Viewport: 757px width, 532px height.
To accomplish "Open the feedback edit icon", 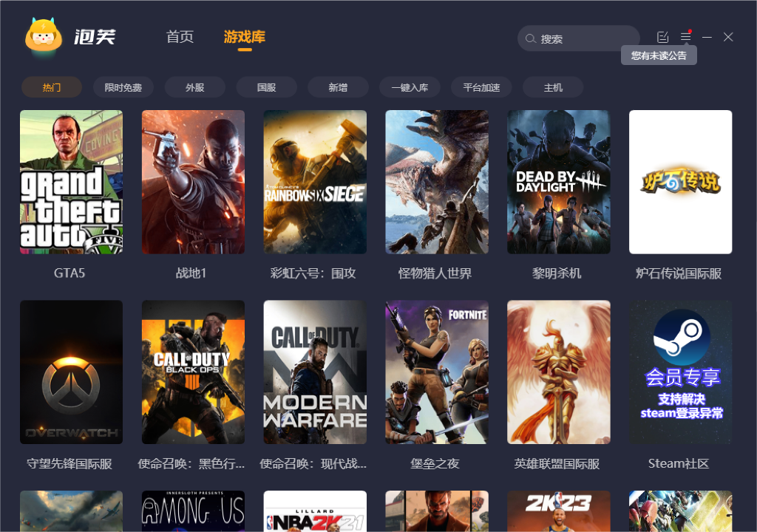I will (x=663, y=37).
